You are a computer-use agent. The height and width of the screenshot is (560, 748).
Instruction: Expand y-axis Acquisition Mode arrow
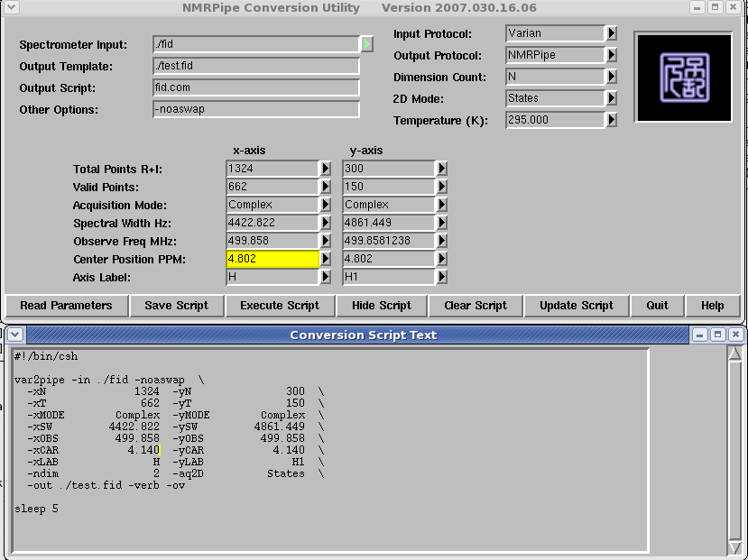point(442,205)
